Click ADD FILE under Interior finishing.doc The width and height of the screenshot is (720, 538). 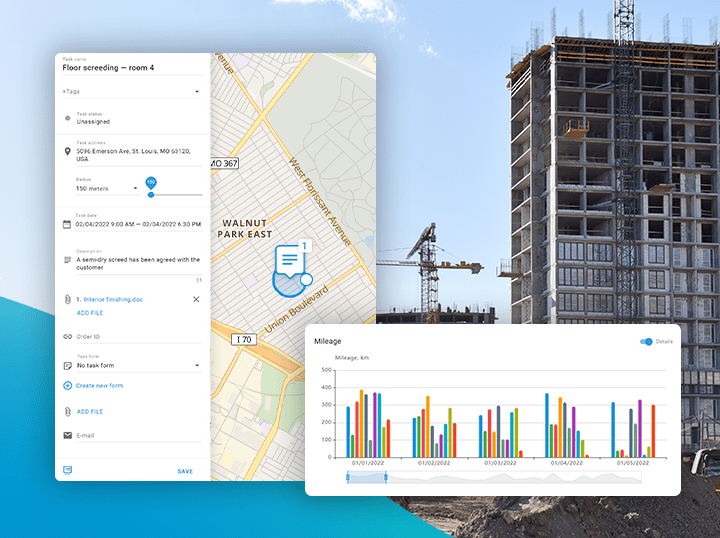coord(90,313)
